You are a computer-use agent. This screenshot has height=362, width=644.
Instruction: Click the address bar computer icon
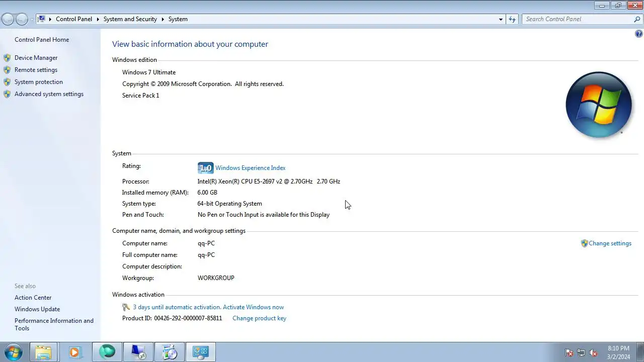[42, 19]
